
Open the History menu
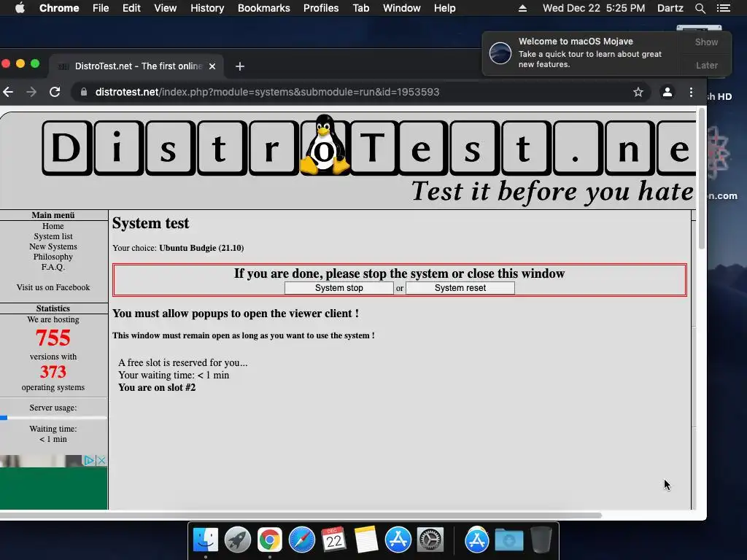pyautogui.click(x=207, y=8)
